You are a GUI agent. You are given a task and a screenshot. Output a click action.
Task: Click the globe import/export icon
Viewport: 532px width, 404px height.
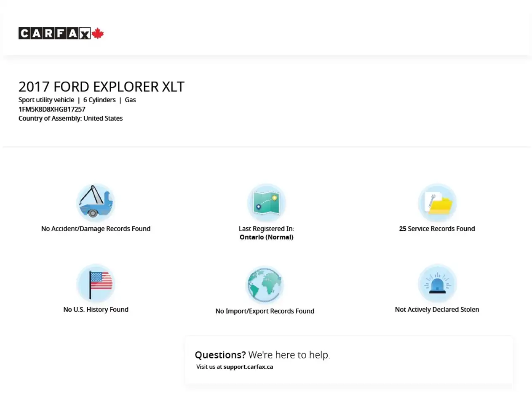265,285
